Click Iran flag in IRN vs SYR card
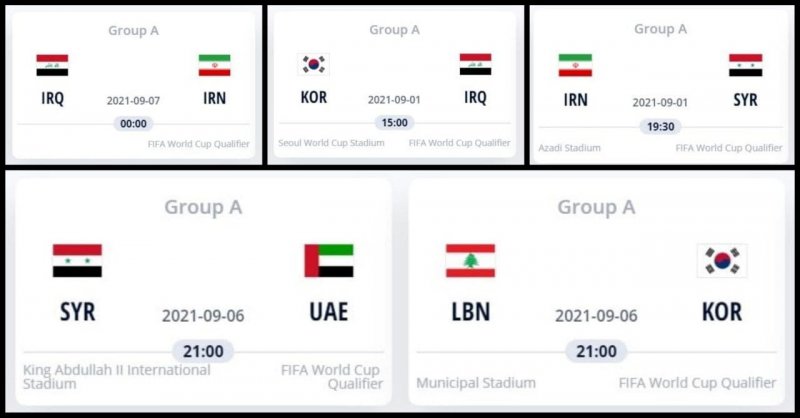Image resolution: width=800 pixels, height=418 pixels. [x=574, y=65]
